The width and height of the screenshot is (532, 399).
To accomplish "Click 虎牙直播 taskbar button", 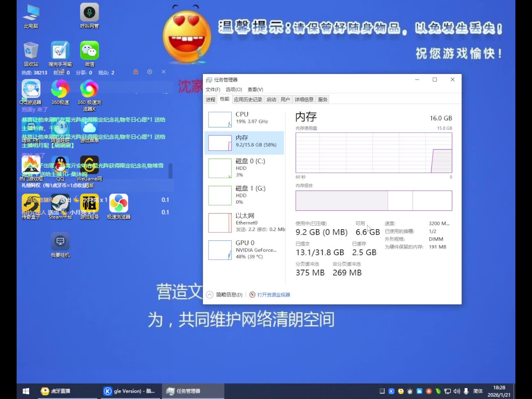I will click(x=61, y=391).
